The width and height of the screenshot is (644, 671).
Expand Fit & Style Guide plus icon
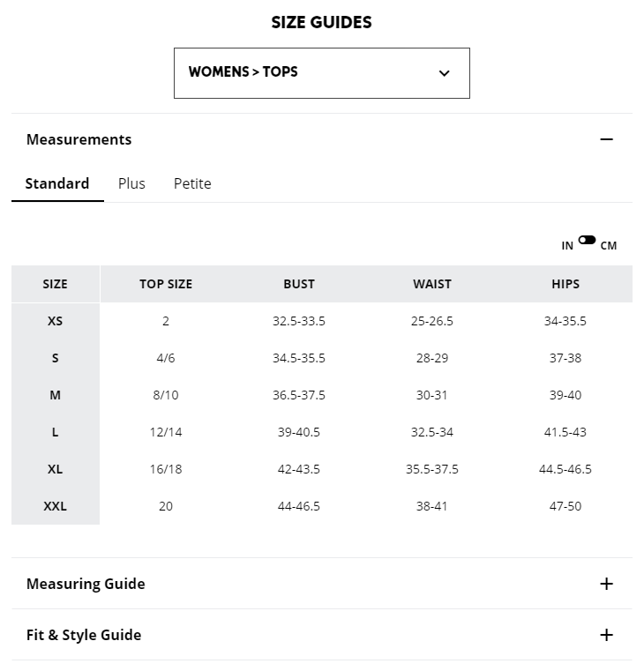click(x=606, y=635)
